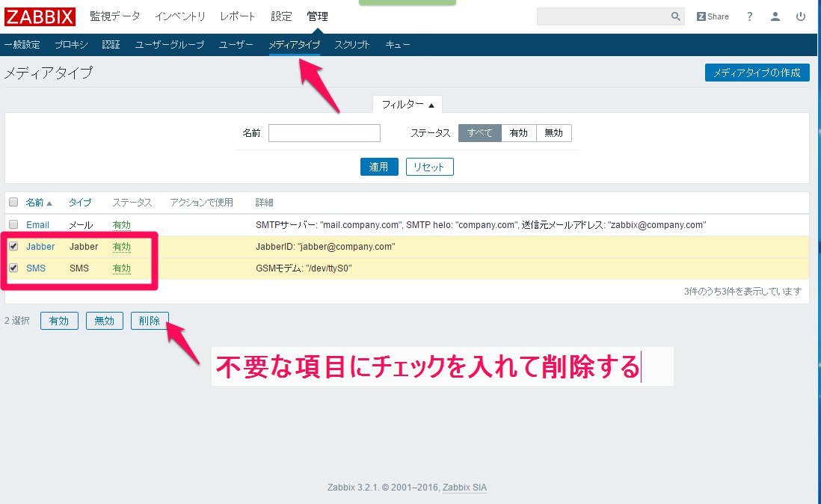The width and height of the screenshot is (821, 504).
Task: Open the Jabber media type link
Action: coord(40,247)
